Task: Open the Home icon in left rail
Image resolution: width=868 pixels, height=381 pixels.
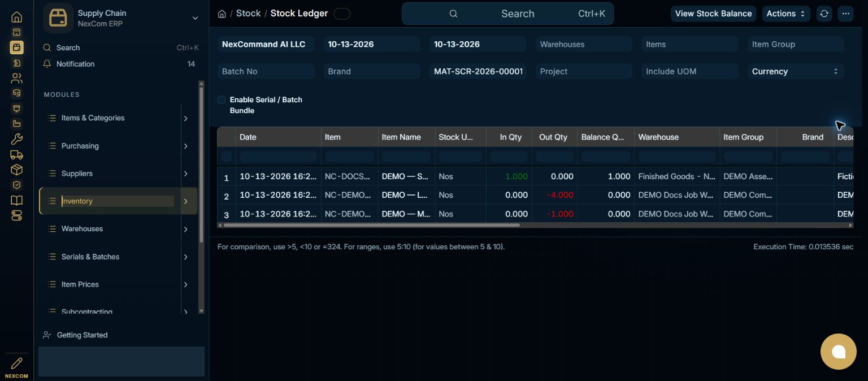Action: pyautogui.click(x=16, y=18)
